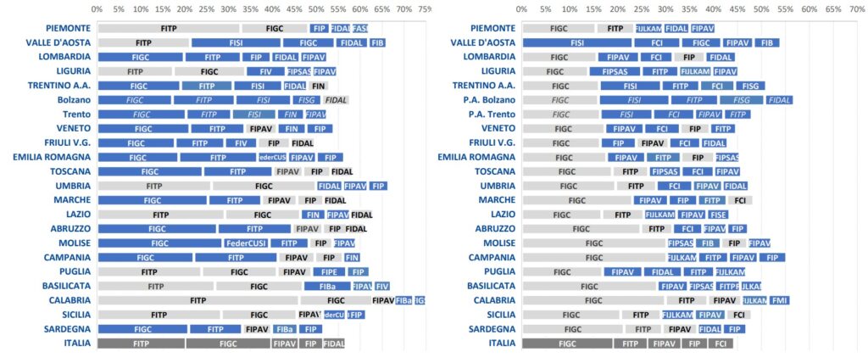Click the FMI bar in Calabria row
The height and width of the screenshot is (363, 868).
[x=780, y=300]
